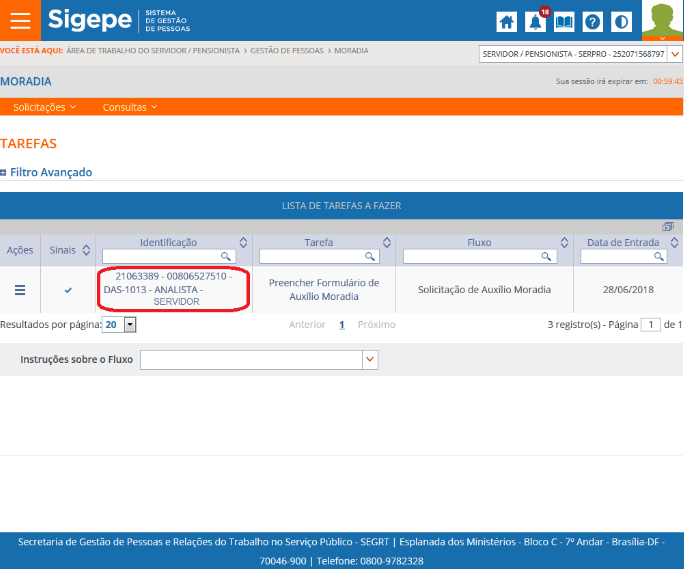Screen dimensions: 684x569
Task: Open the Servidor / Pensionista profile dropdown
Action: pos(580,54)
